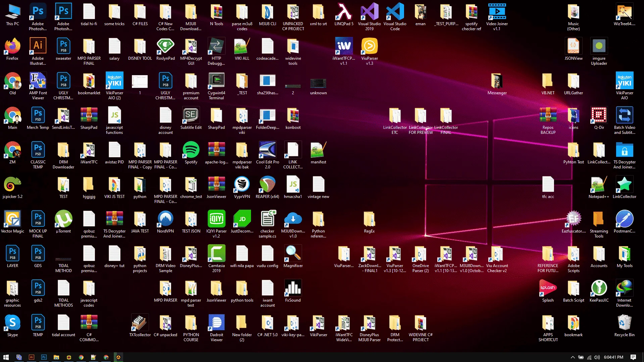Select the imgure Uploader icon
The image size is (644, 362).
[x=599, y=52]
